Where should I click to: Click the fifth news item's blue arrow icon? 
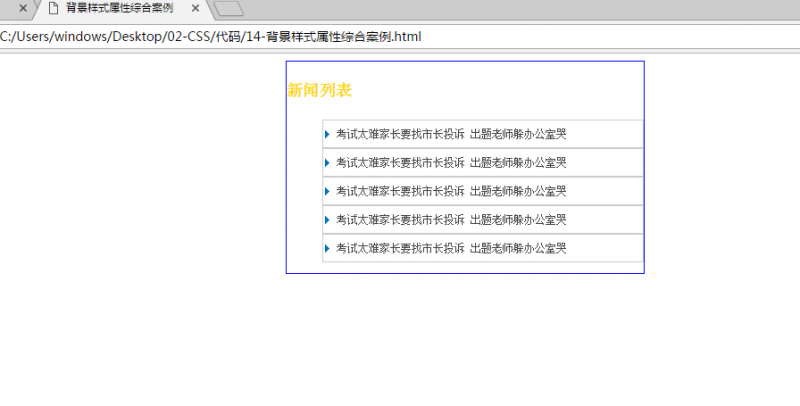[327, 248]
